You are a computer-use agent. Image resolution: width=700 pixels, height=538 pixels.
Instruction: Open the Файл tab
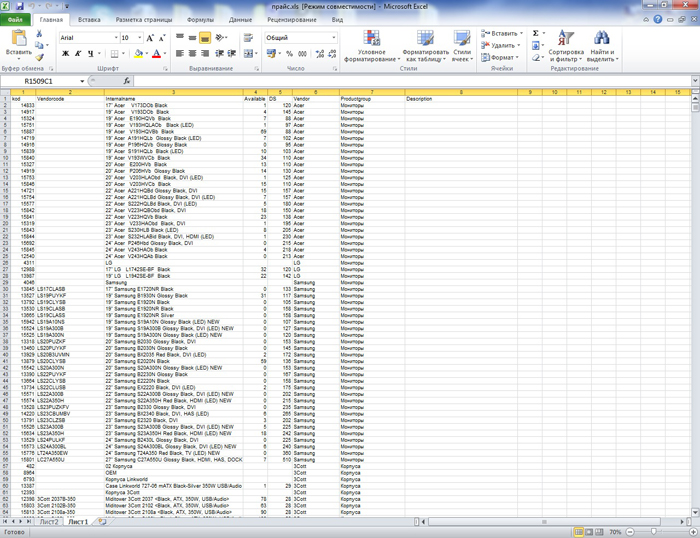15,20
